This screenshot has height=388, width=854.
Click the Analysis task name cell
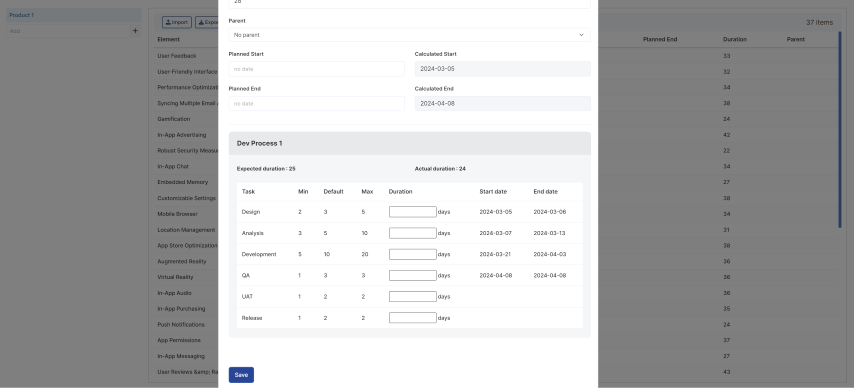(x=253, y=233)
